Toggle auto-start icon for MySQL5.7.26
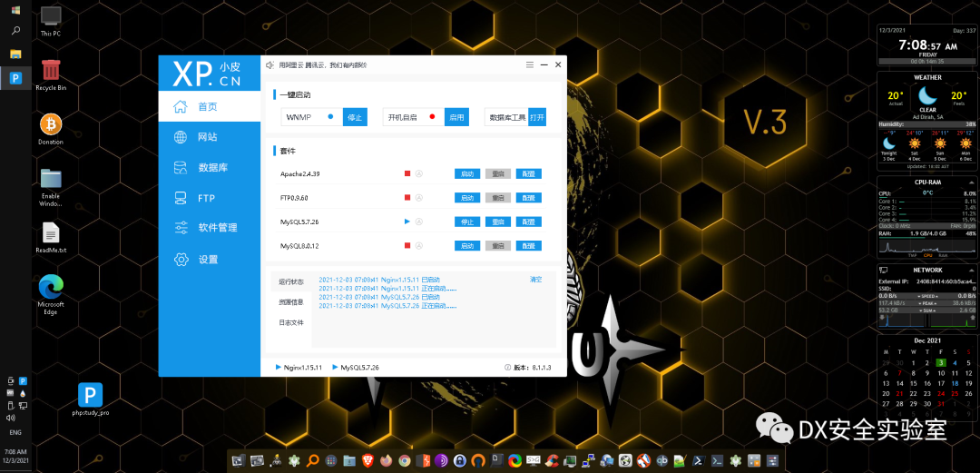This screenshot has width=980, height=473. point(419,222)
